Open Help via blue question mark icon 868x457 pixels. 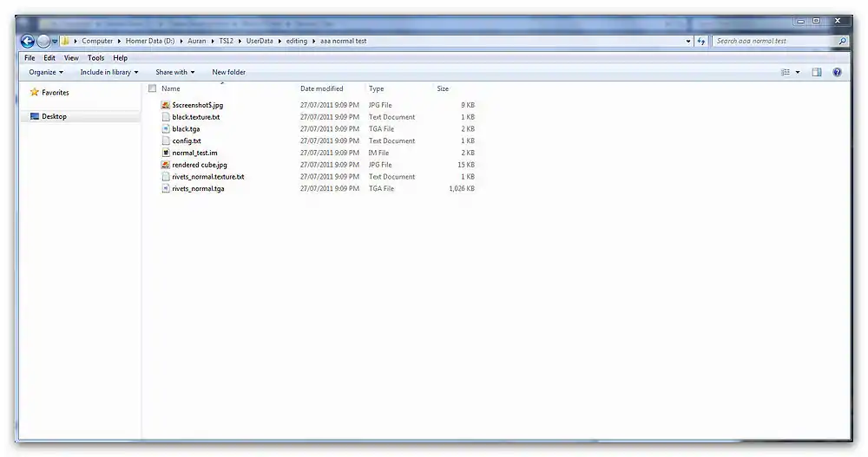(x=838, y=73)
